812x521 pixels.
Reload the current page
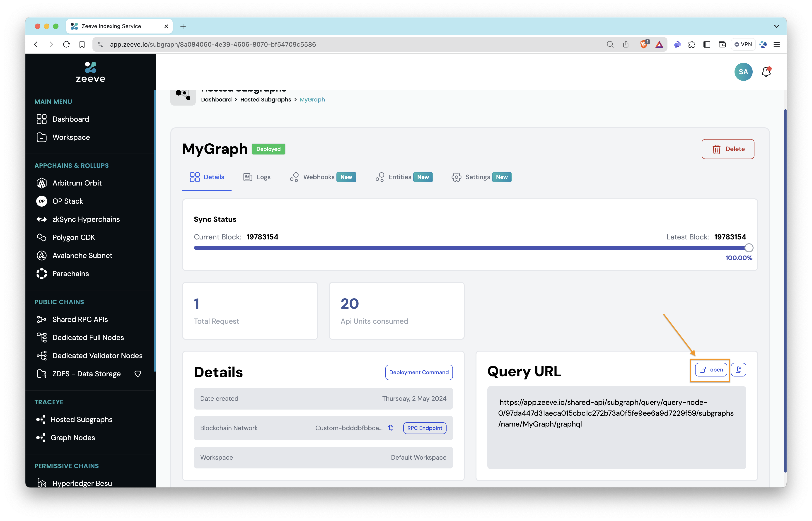(x=67, y=44)
